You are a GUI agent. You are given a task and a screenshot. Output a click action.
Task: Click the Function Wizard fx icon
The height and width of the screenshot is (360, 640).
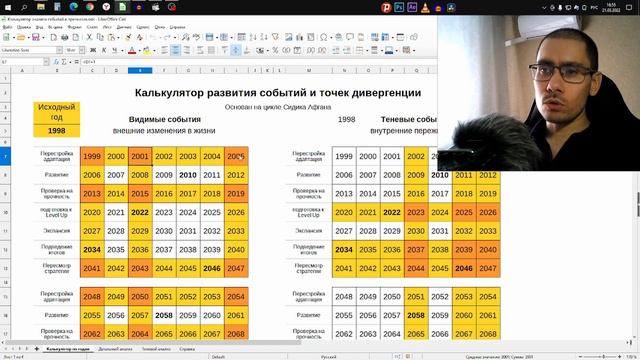(x=56, y=62)
